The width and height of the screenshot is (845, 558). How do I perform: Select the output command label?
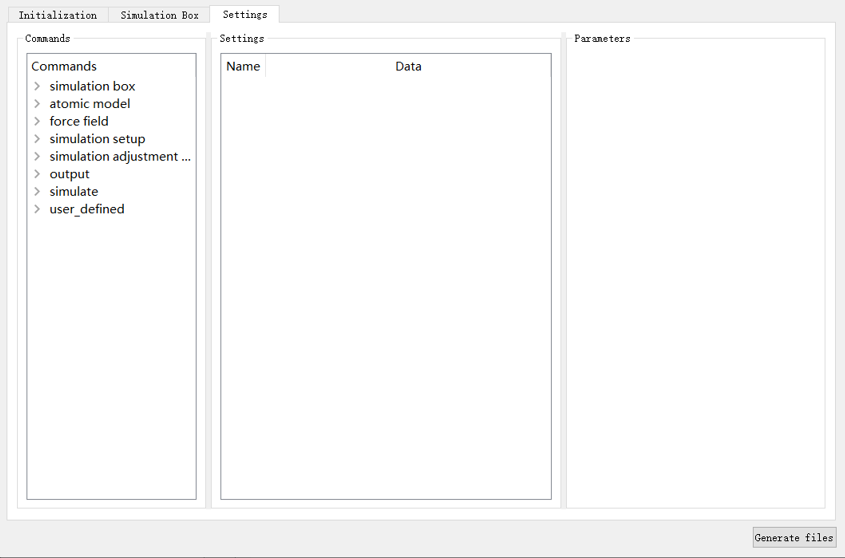pyautogui.click(x=69, y=174)
